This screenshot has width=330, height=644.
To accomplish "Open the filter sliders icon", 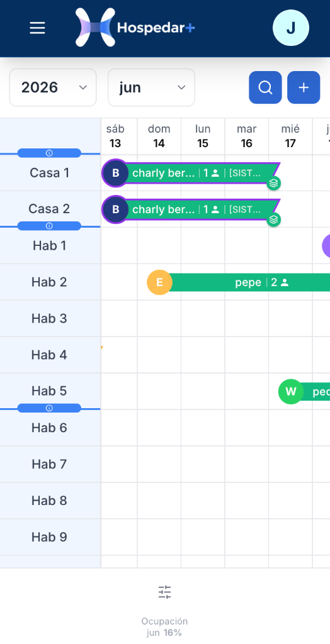I will point(164,592).
